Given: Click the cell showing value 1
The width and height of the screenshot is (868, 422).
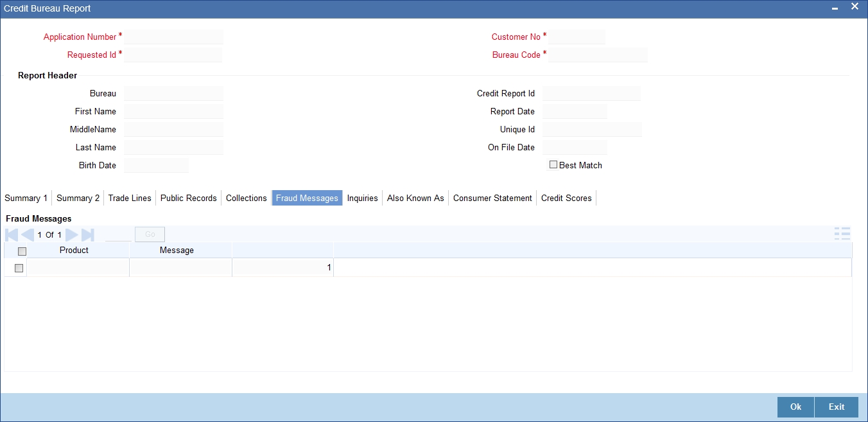Looking at the screenshot, I should click(283, 268).
